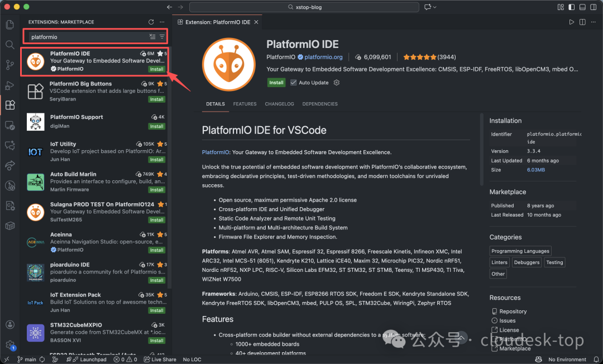Image resolution: width=603 pixels, height=364 pixels.
Task: Click Launchpad in status bar
Action: click(86, 360)
